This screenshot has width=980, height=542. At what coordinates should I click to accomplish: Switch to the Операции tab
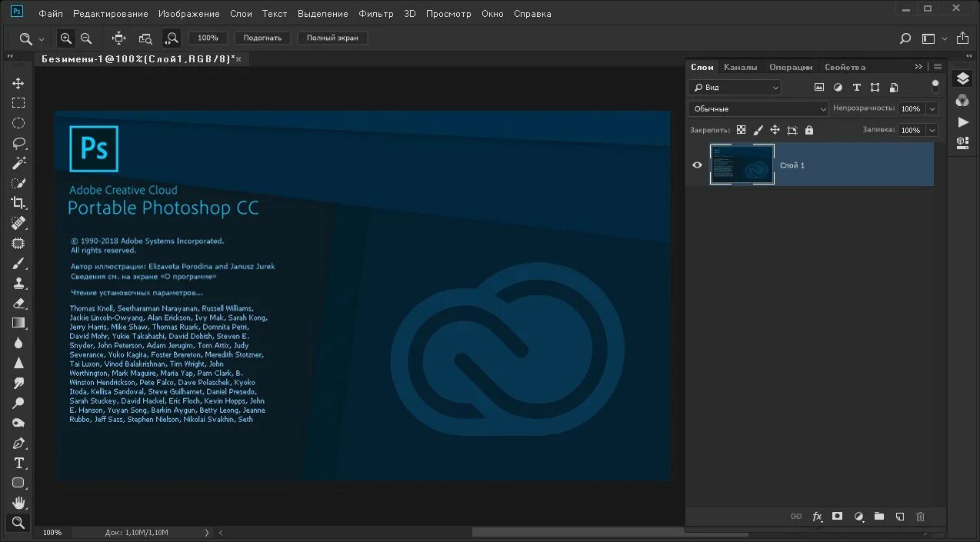pos(791,67)
